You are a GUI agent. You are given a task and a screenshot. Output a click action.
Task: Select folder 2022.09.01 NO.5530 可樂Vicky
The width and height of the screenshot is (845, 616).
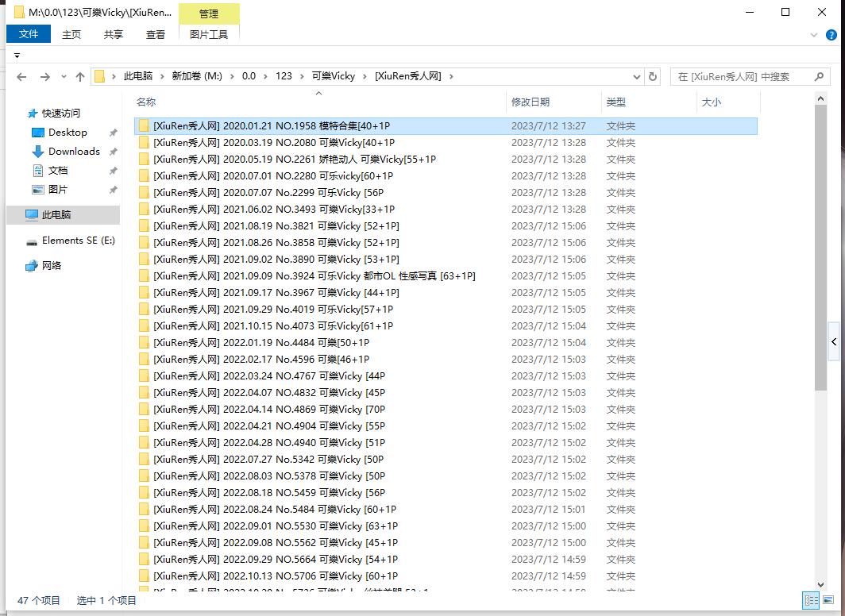click(446, 526)
